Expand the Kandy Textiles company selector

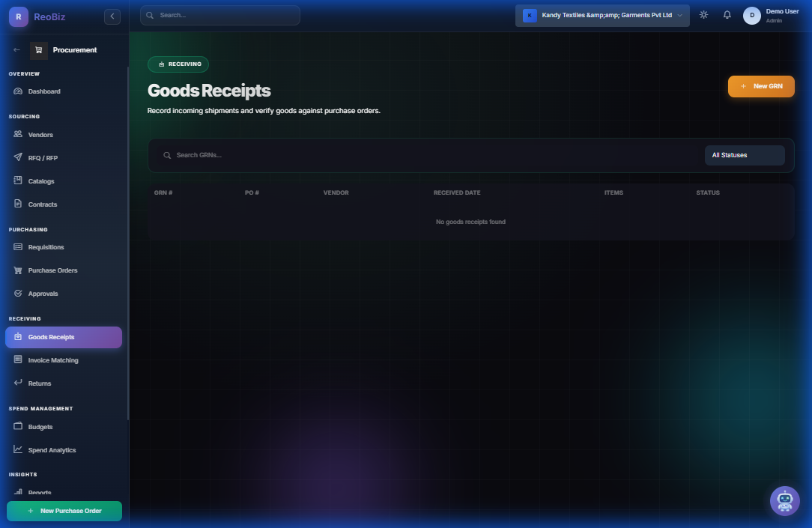[x=602, y=15]
